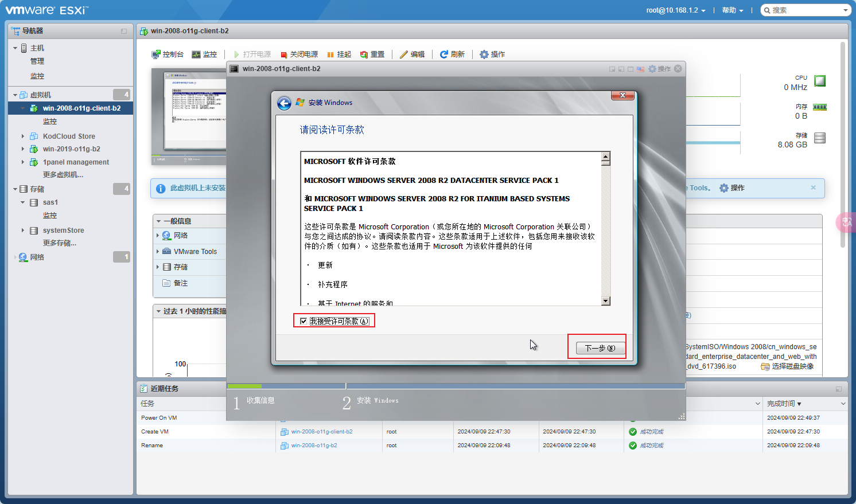The height and width of the screenshot is (504, 856).
Task: Open the Edit VM settings button (编辑)
Action: pos(413,54)
